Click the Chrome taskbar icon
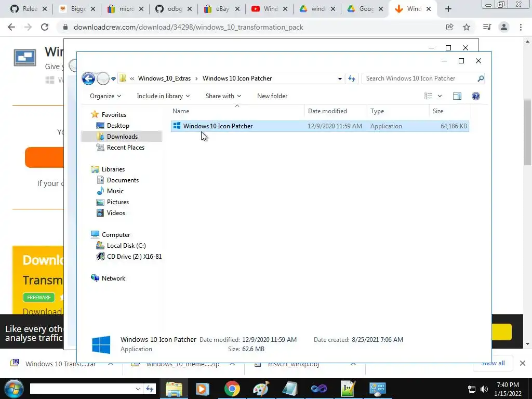This screenshot has height=399, width=532. (x=232, y=389)
